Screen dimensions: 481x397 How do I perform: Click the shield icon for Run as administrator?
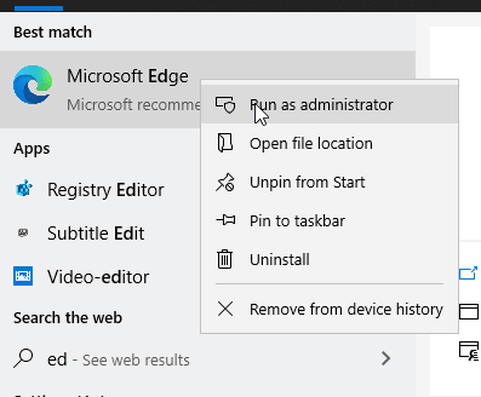[x=226, y=105]
